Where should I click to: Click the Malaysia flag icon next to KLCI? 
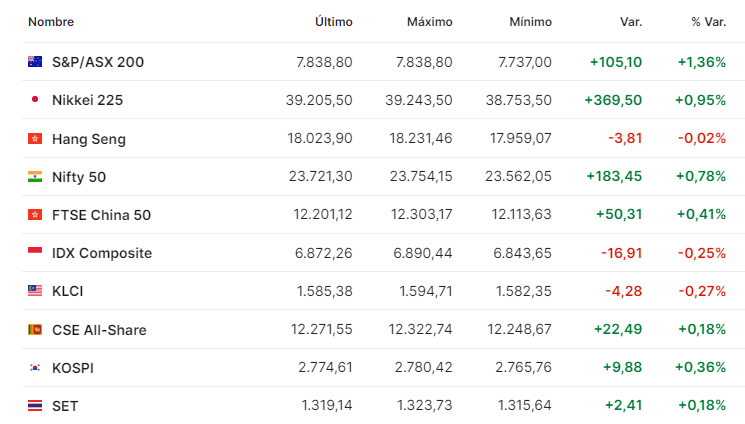tap(35, 290)
